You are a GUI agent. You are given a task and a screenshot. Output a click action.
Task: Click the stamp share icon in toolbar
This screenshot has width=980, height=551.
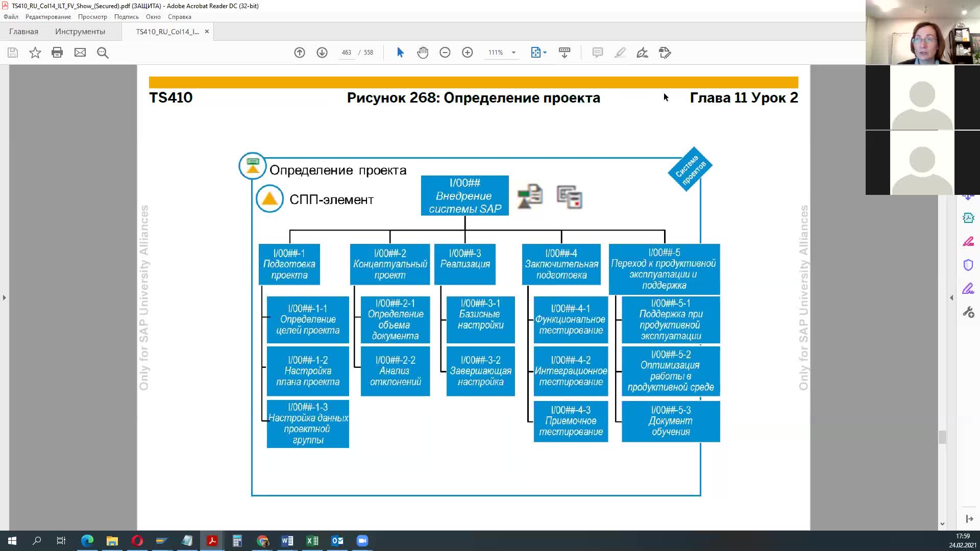tap(665, 53)
